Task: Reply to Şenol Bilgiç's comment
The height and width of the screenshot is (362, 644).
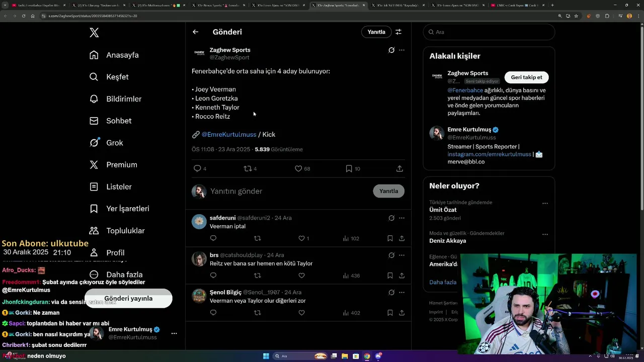Action: point(213,313)
